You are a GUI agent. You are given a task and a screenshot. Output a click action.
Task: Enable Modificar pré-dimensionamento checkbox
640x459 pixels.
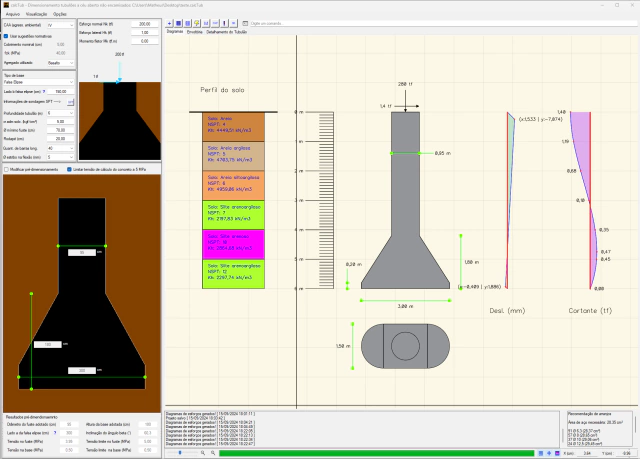6,169
